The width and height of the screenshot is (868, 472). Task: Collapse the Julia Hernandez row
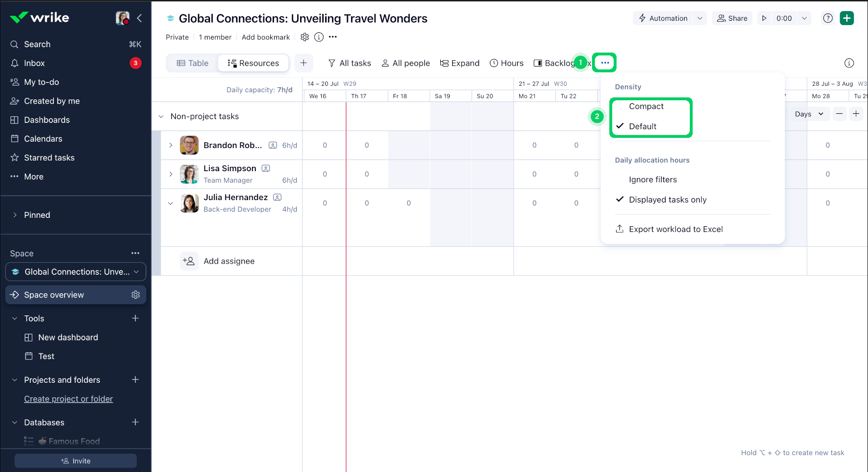pyautogui.click(x=171, y=203)
